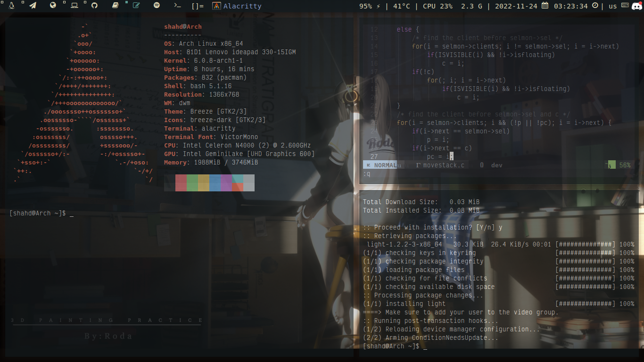Click the Shell: bash 5.1.16 line

198,86
